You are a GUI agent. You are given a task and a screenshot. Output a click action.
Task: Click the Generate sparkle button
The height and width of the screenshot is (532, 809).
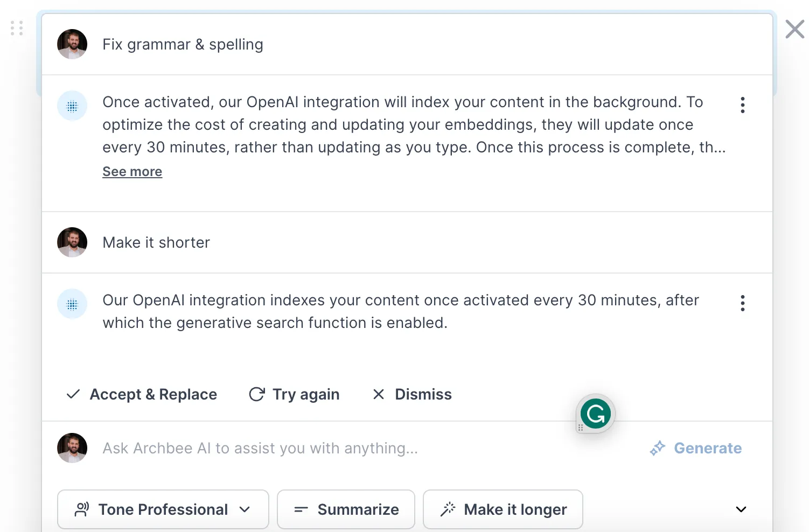click(695, 448)
